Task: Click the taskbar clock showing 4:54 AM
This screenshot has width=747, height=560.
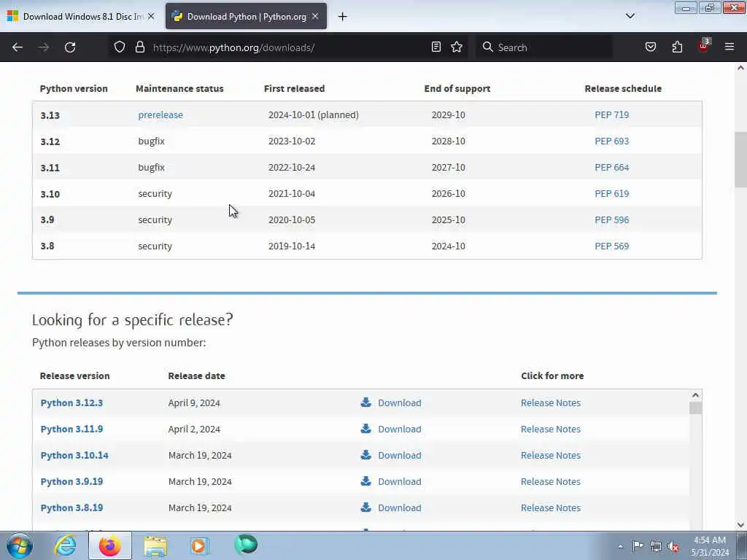Action: click(x=710, y=546)
